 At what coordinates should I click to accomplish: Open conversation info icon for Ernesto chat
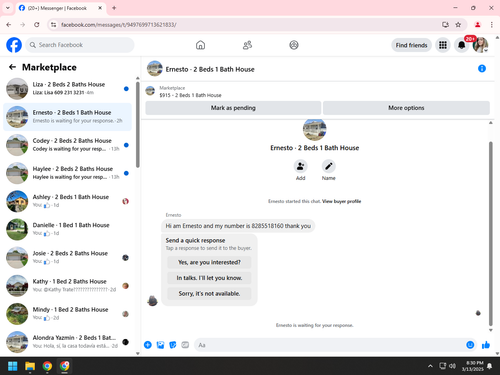click(482, 69)
